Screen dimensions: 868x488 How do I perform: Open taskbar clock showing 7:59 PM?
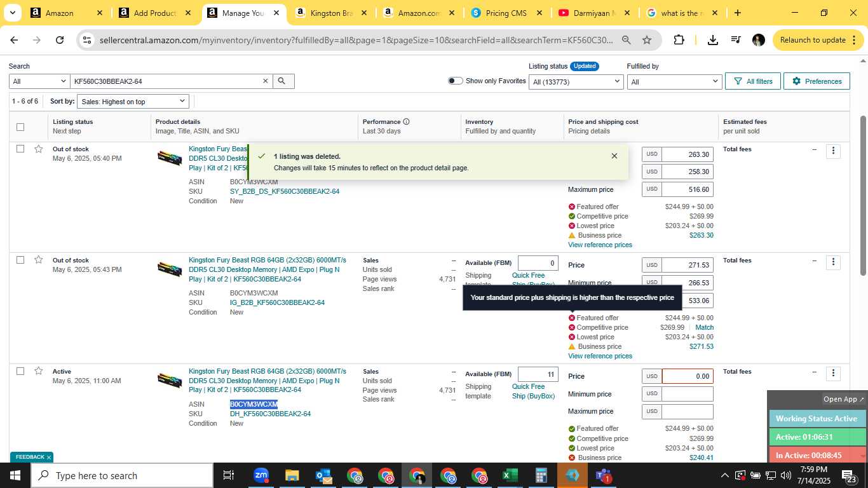tap(814, 475)
